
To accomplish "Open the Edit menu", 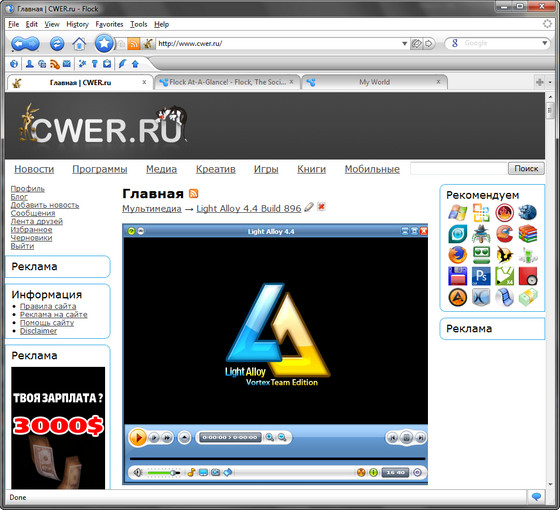I will pyautogui.click(x=31, y=24).
